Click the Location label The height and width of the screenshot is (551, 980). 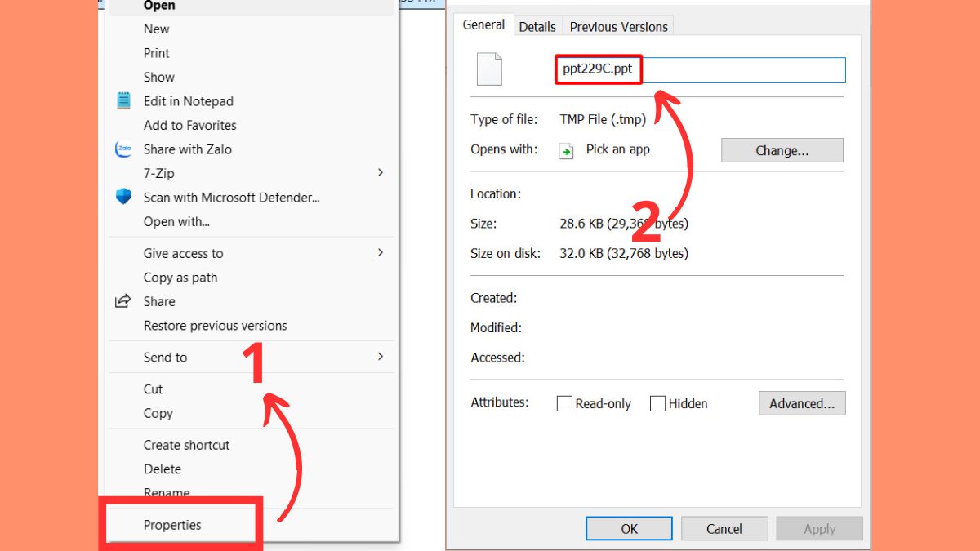pos(495,194)
